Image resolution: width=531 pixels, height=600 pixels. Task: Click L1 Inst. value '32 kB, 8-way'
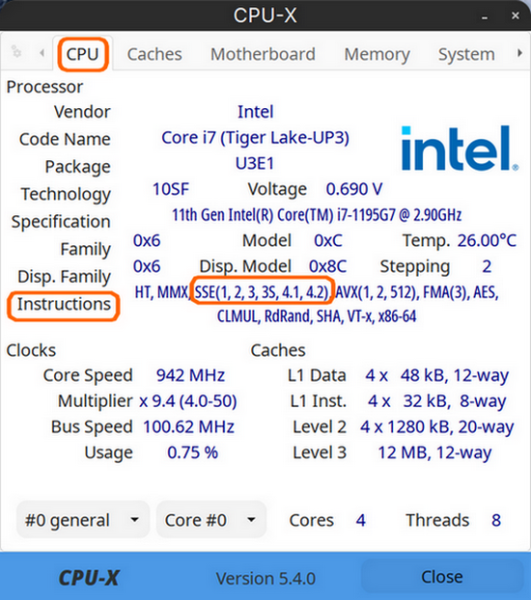(455, 401)
